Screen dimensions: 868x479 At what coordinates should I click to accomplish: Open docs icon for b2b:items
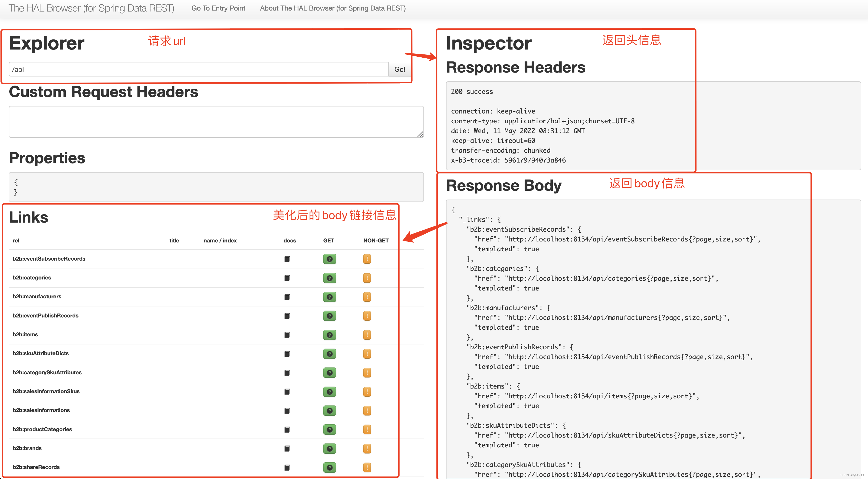287,335
